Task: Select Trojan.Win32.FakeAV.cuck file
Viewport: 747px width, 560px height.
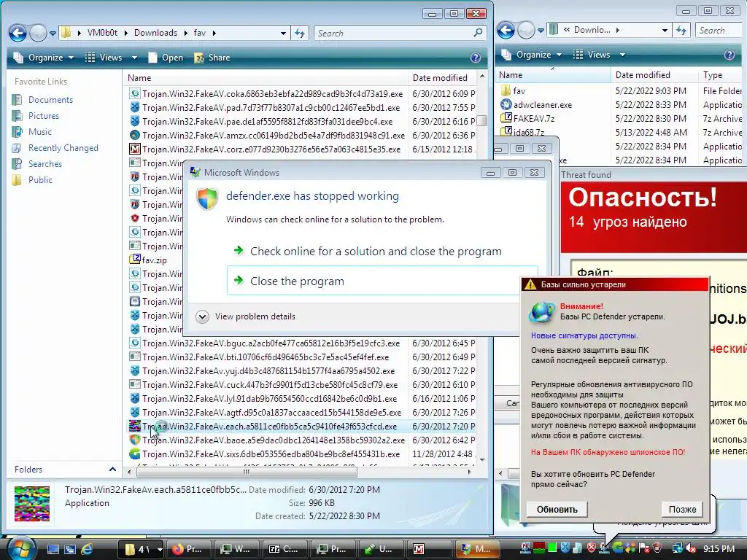Action: (x=270, y=384)
